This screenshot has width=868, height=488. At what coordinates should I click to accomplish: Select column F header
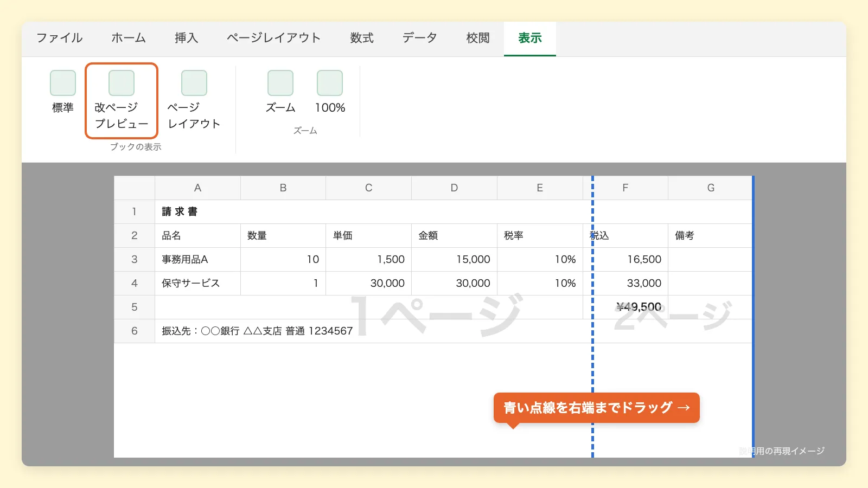(x=625, y=188)
